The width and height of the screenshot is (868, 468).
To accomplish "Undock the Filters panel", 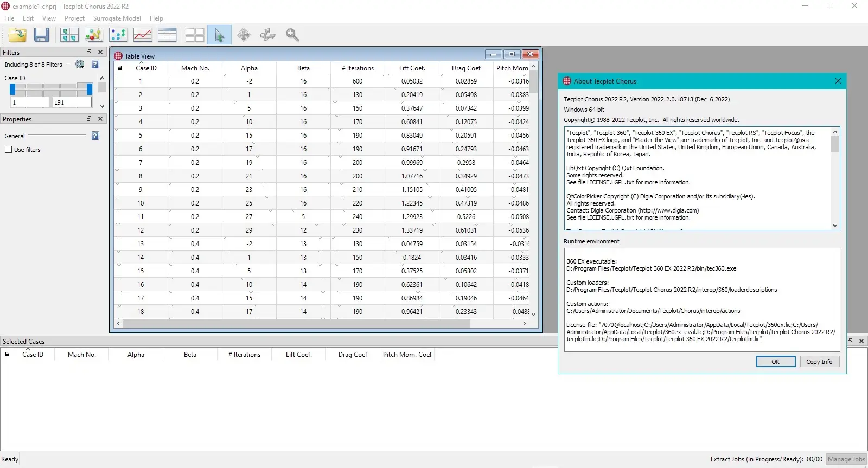I will [x=89, y=52].
